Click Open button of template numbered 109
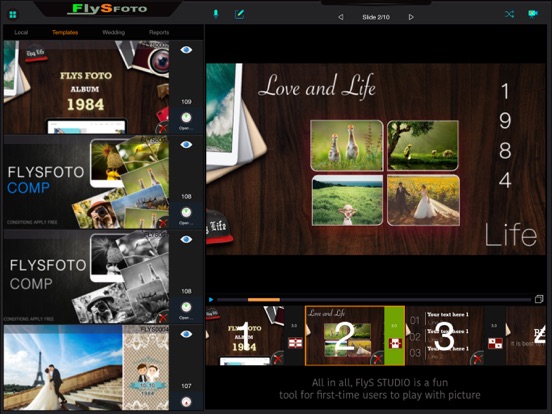Image resolution: width=552 pixels, height=414 pixels. coord(186,121)
